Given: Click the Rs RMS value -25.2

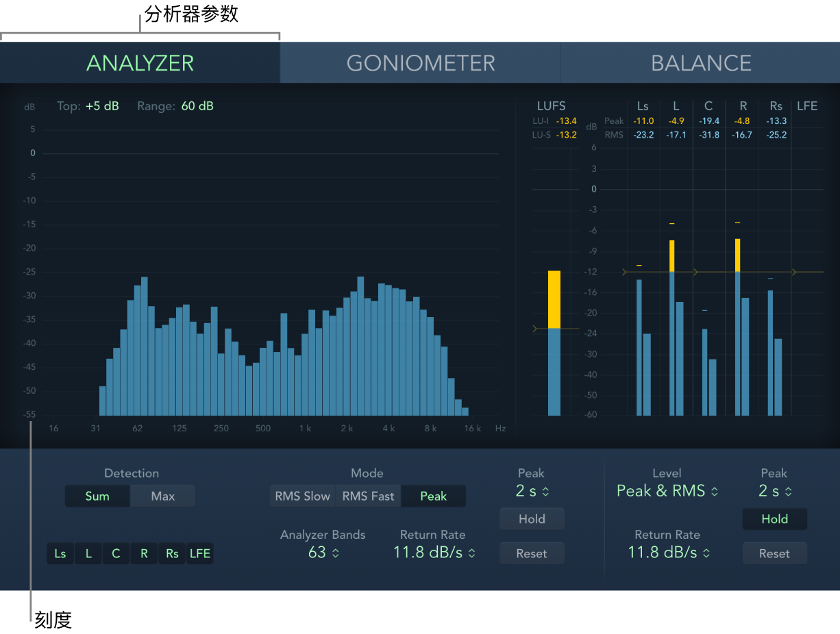Looking at the screenshot, I should click(776, 135).
